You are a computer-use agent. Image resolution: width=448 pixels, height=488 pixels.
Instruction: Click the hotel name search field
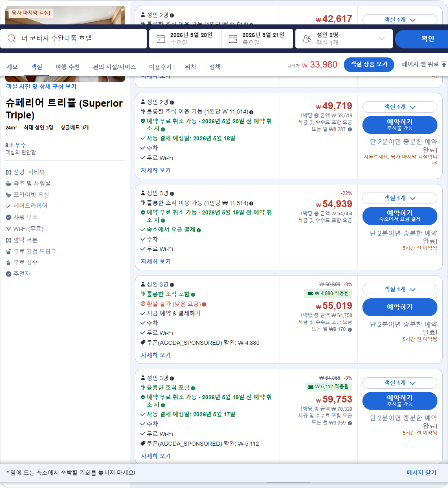click(73, 39)
